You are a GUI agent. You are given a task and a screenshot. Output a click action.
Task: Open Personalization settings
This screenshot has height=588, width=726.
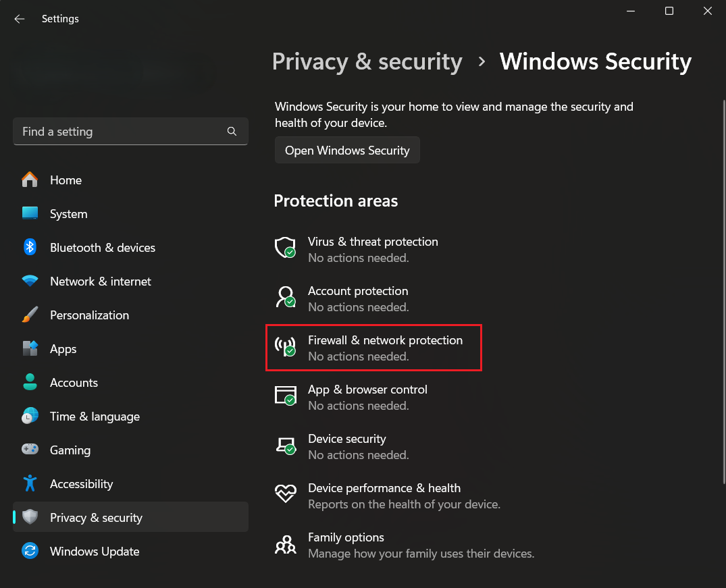click(89, 315)
